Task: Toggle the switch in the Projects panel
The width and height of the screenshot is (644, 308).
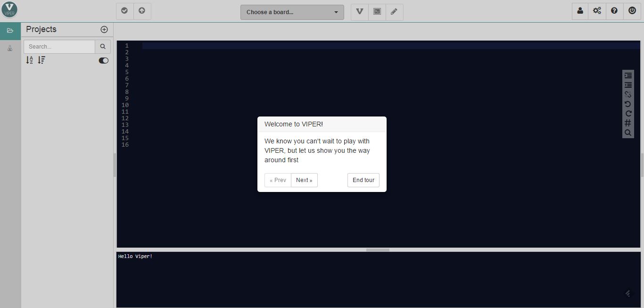Action: coord(103,60)
